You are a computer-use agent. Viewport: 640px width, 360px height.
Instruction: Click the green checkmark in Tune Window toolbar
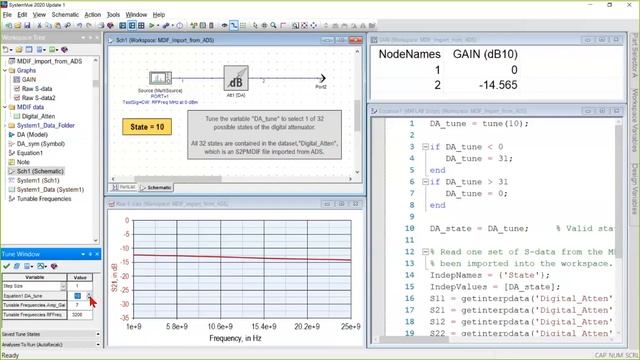(x=6, y=266)
